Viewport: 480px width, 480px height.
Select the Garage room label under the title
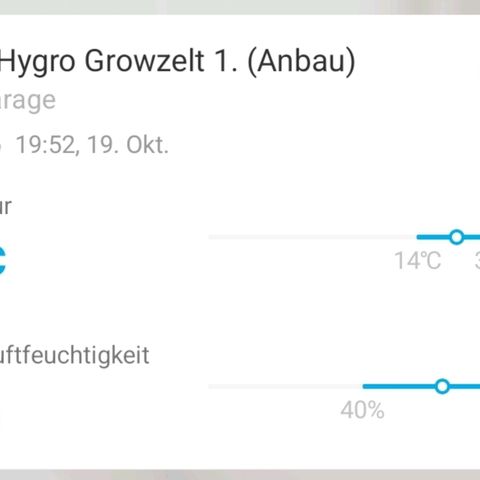point(28,101)
